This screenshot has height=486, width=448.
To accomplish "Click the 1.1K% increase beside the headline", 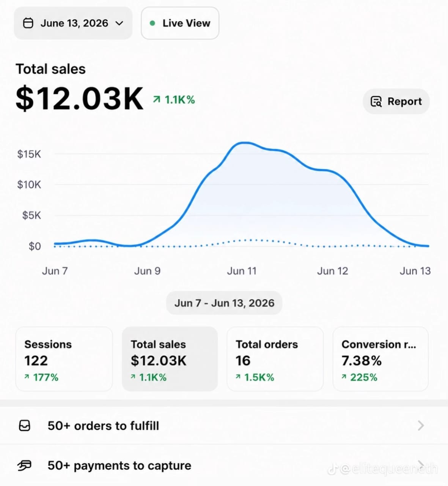I will pyautogui.click(x=179, y=100).
